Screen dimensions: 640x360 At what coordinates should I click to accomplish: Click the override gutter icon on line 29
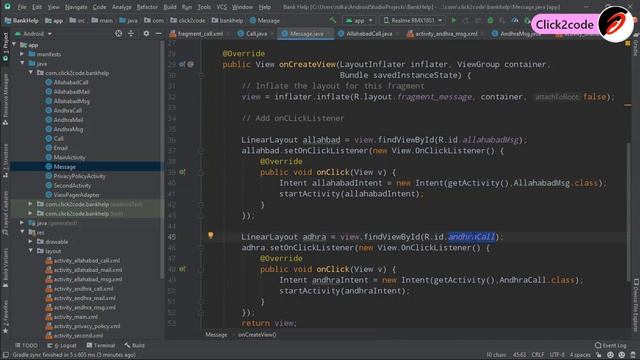pos(182,64)
